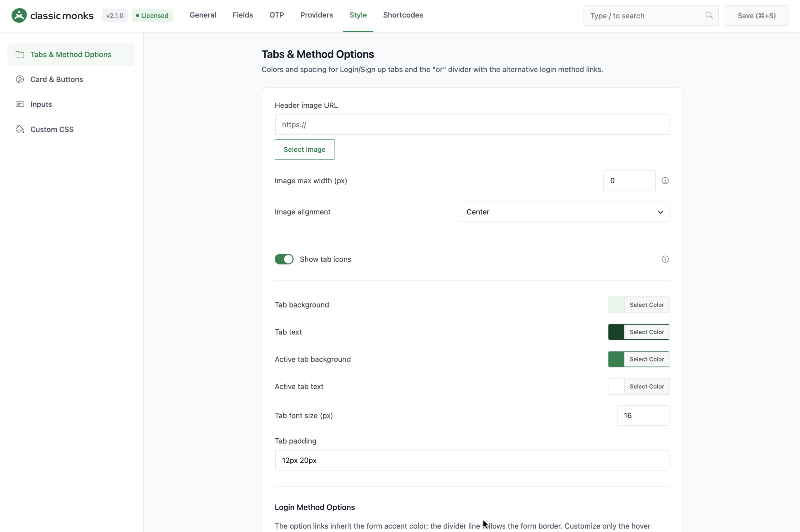Image resolution: width=800 pixels, height=532 pixels.
Task: Click the white Active tab text swatch
Action: click(x=616, y=387)
